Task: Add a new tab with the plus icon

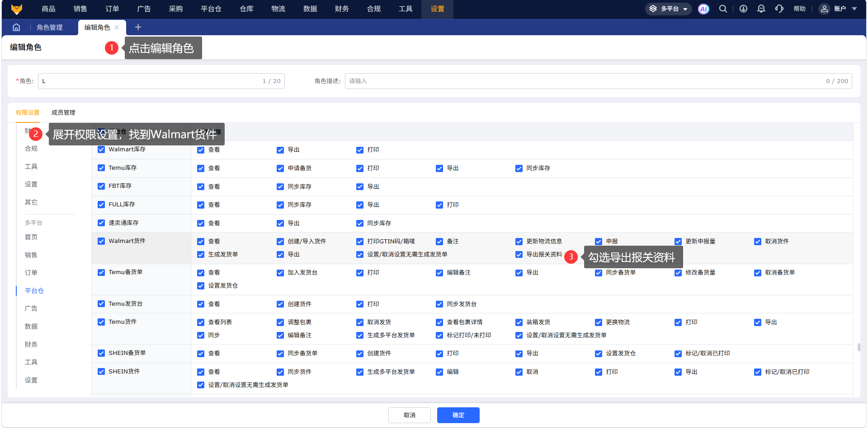Action: pos(138,28)
